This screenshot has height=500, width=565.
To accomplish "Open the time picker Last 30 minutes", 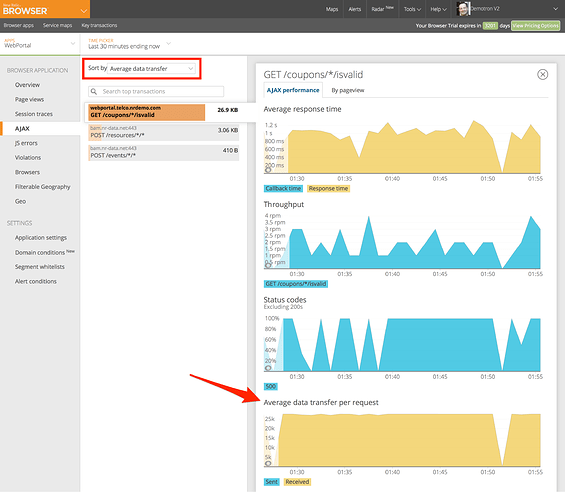I will click(x=129, y=44).
